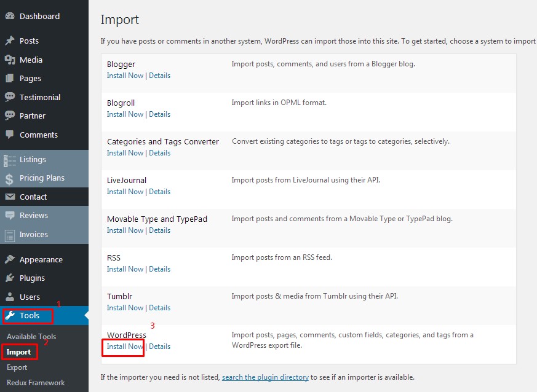The width and height of the screenshot is (537, 392).
Task: Click the Plugins plug icon
Action: tap(10, 278)
